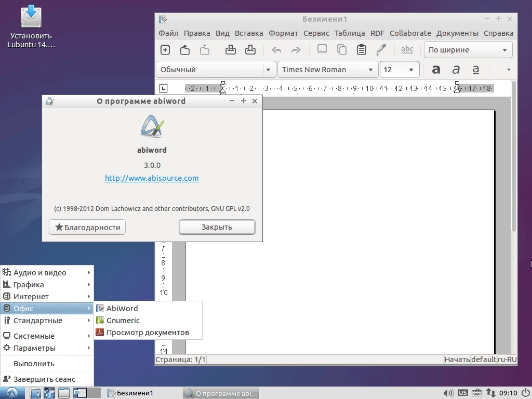Click the Установить Lubuntu desktop icon
The image size is (532, 399).
(x=31, y=26)
